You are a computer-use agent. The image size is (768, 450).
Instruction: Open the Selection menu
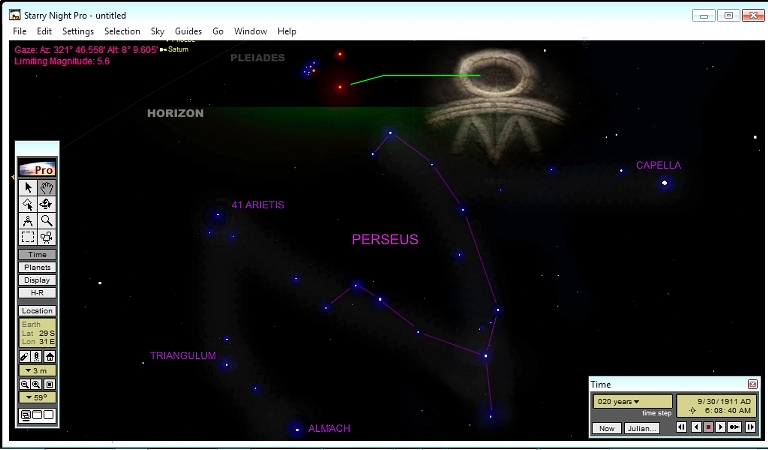tap(122, 31)
